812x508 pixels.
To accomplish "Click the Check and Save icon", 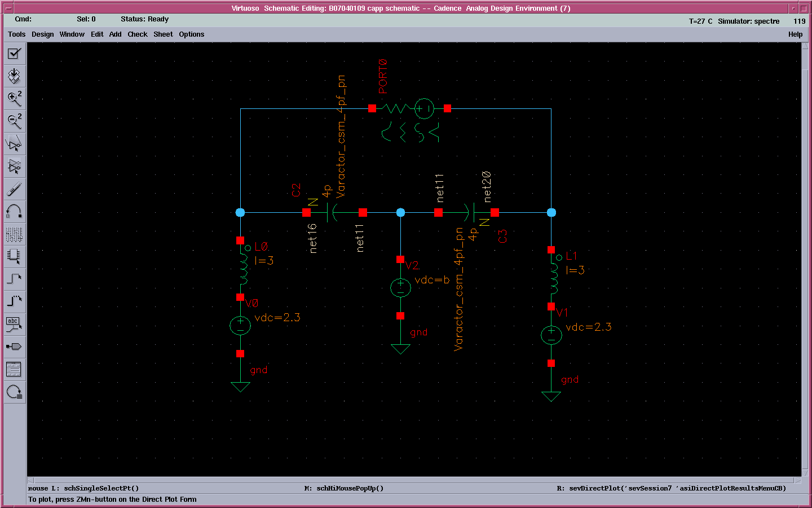I will [14, 54].
